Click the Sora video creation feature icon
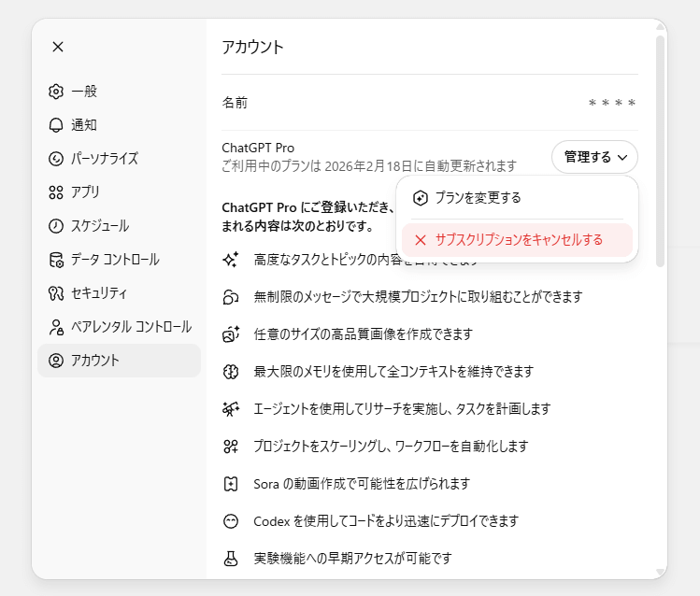Screen dimensions: 700x596 pyautogui.click(x=230, y=484)
